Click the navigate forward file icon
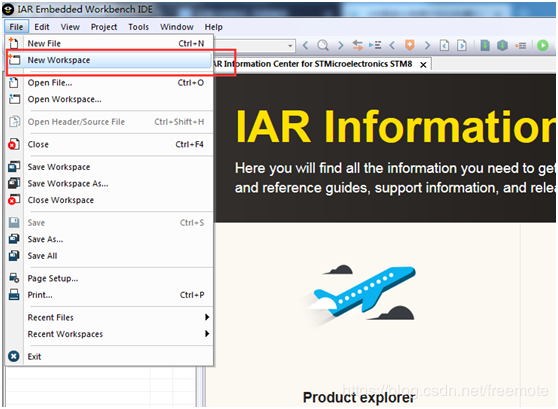558x409 pixels. coord(462,45)
